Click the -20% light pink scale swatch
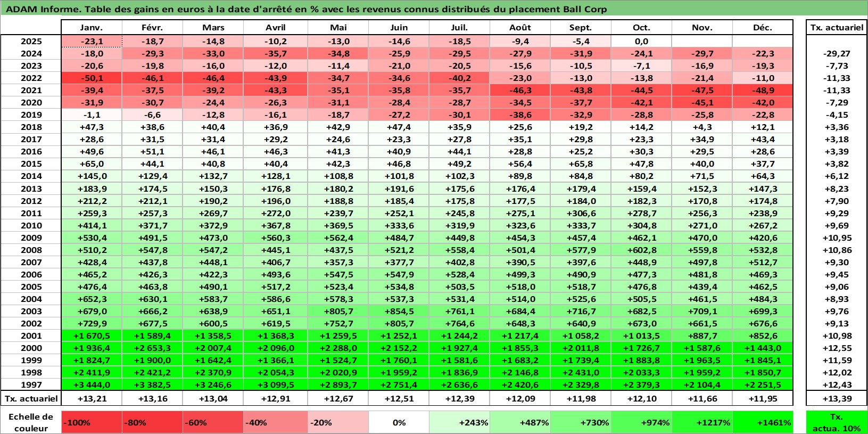Screen dimensions: 868x434 pos(338,422)
